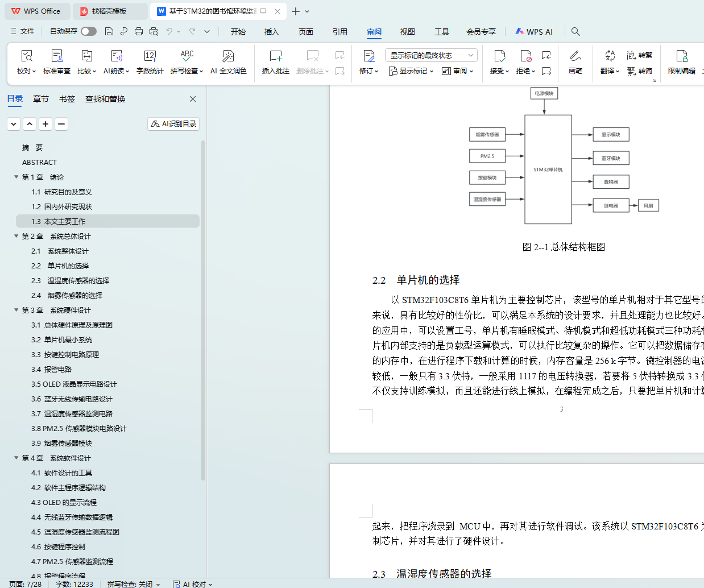The height and width of the screenshot is (588, 704).
Task: Start AI朗读 read aloud
Action: coord(116,63)
